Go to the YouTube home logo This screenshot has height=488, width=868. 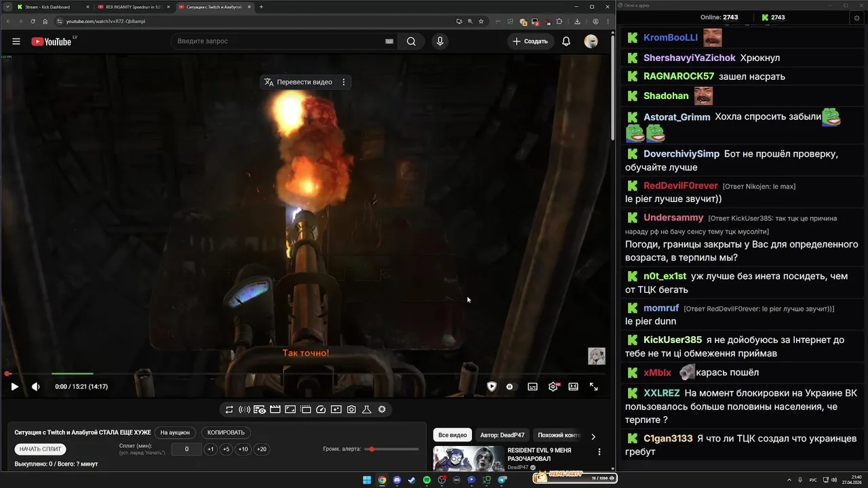[x=51, y=41]
